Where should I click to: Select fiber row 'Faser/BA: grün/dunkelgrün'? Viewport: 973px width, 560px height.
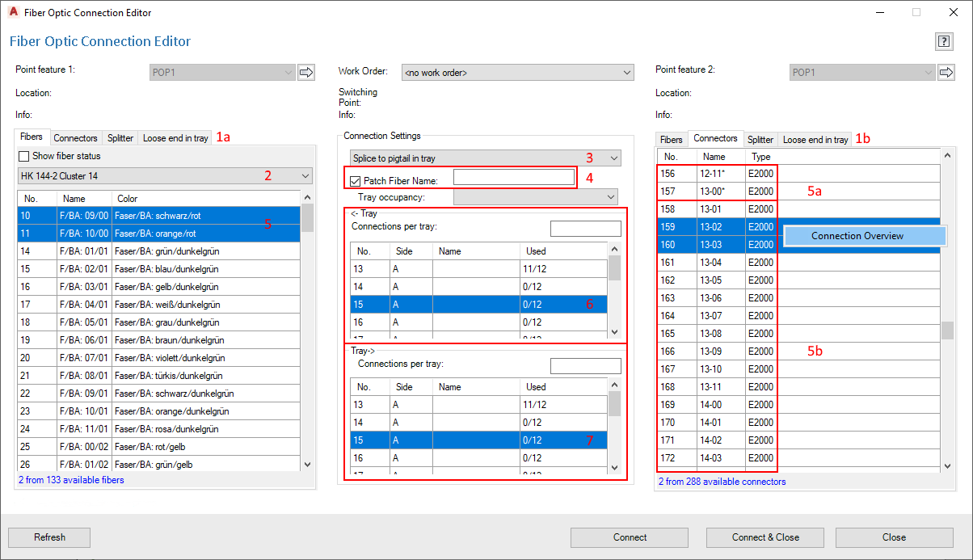[159, 251]
